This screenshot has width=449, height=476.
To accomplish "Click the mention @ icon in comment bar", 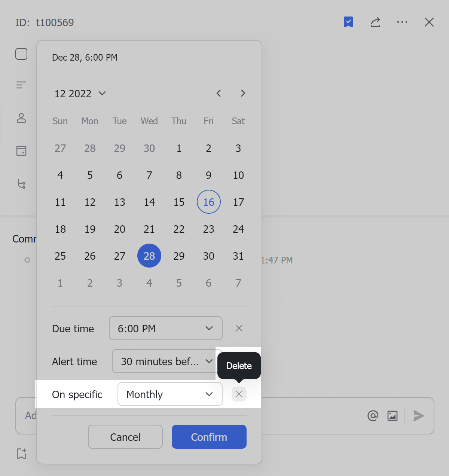I will tap(373, 415).
